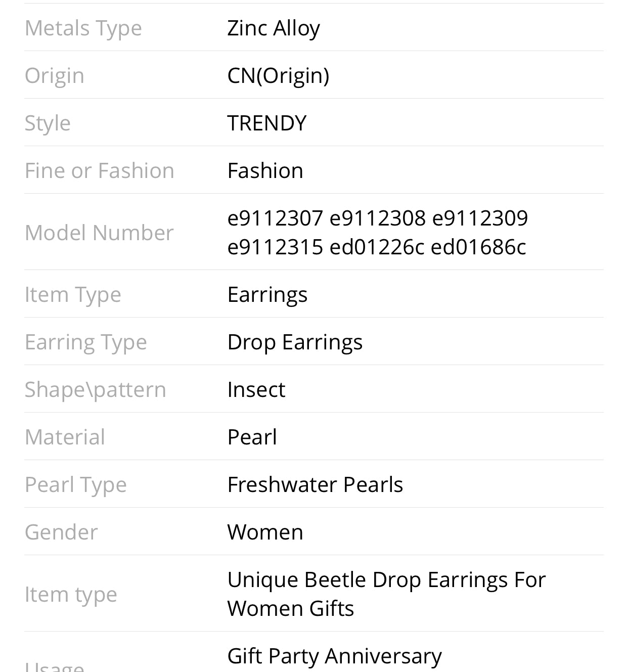The image size is (628, 672).
Task: Tap the Origin label
Action: (55, 75)
